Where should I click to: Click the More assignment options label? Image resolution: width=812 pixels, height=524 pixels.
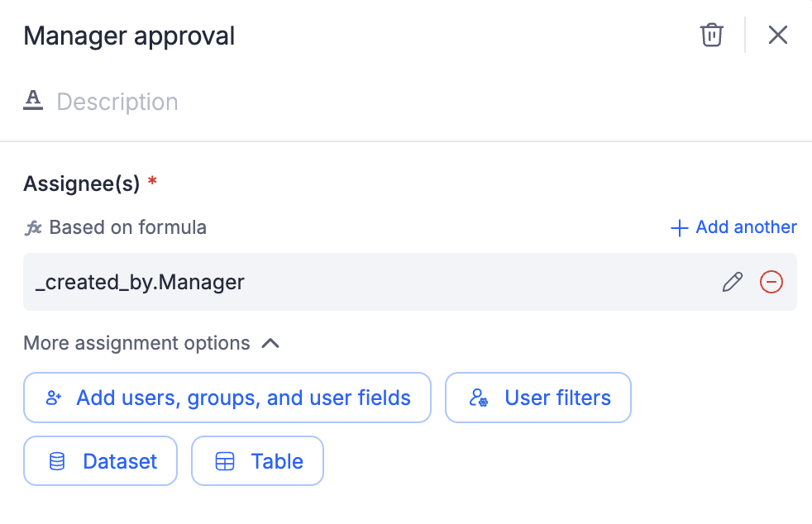[136, 343]
